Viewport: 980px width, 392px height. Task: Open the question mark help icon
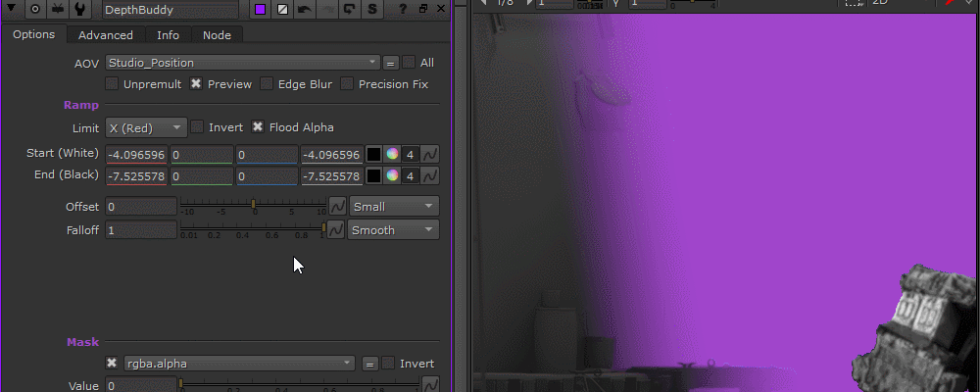[403, 9]
